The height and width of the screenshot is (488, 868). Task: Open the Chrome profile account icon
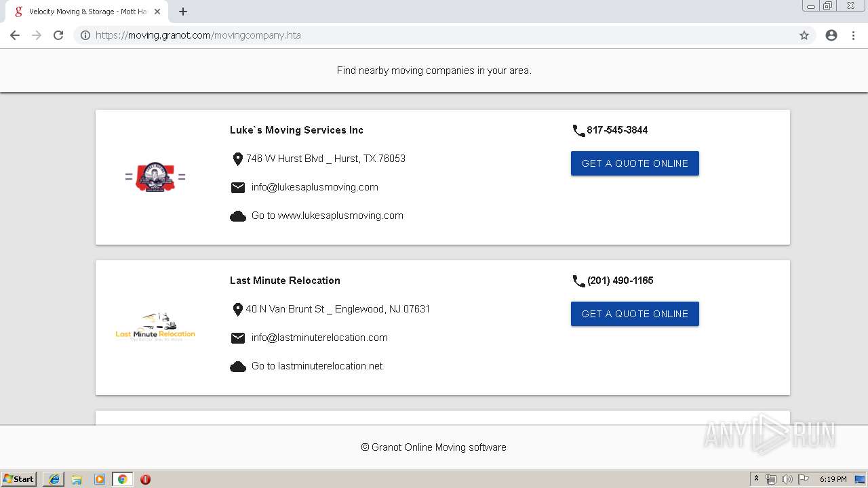coord(831,35)
